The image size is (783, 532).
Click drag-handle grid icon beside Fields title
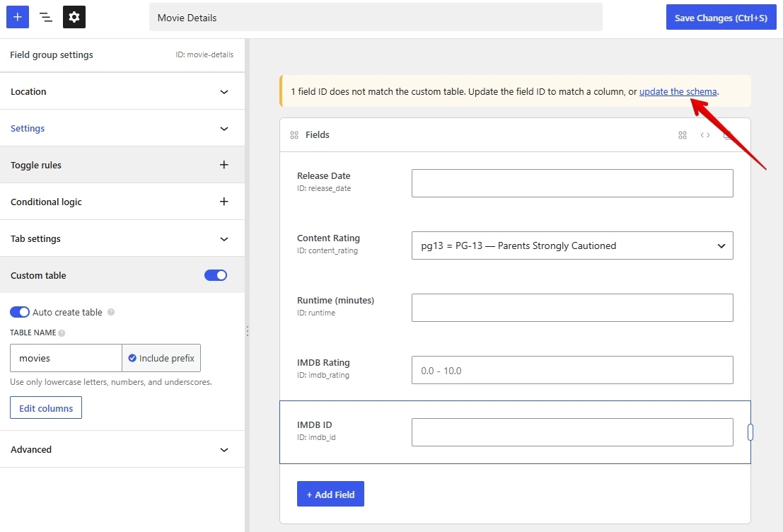pyautogui.click(x=294, y=135)
